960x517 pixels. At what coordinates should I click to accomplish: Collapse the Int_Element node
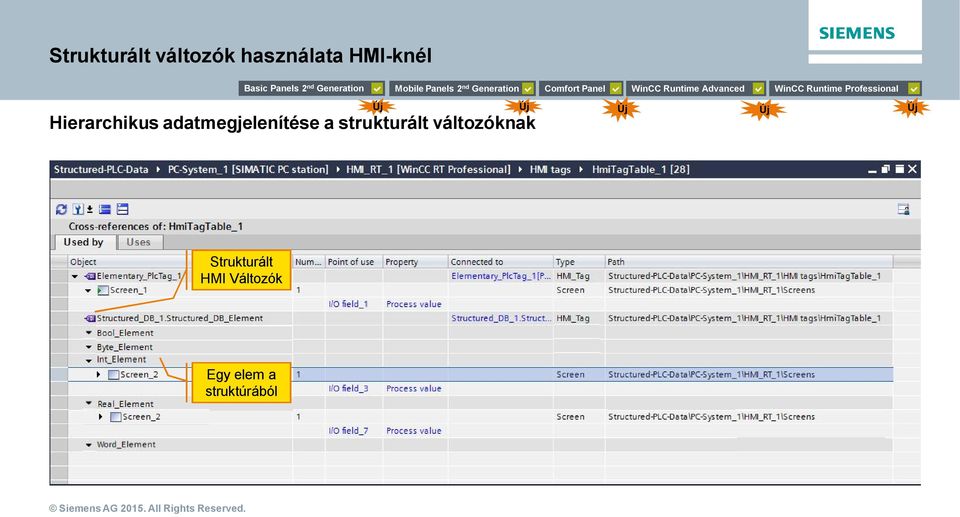pos(88,361)
